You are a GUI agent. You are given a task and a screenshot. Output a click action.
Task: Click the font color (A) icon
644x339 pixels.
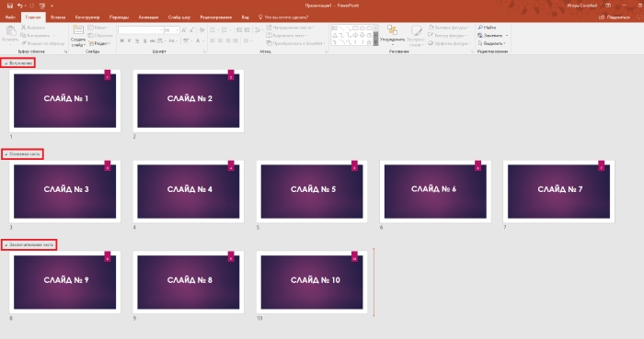[x=199, y=41]
